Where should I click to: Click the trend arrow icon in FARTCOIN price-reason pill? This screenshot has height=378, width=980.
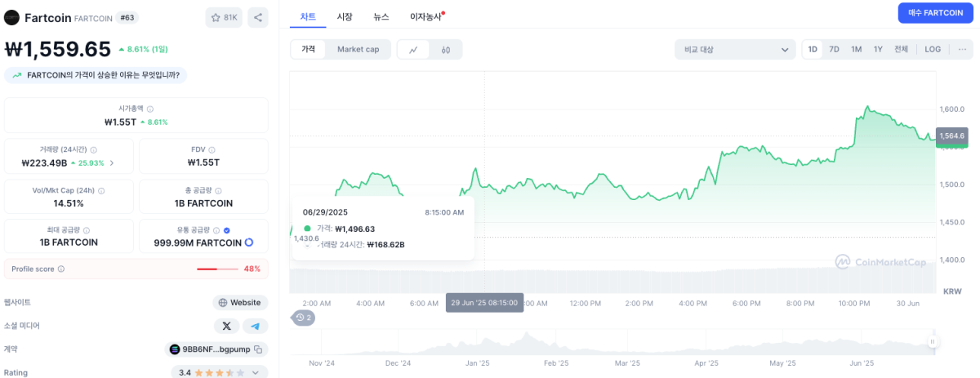(x=16, y=75)
